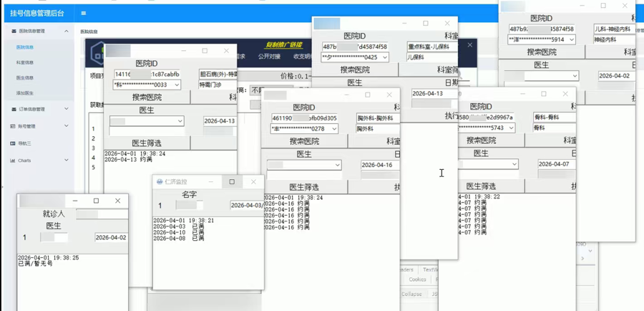The image size is (644, 311).
Task: Close the dark panel with X icon
Action: point(469,45)
